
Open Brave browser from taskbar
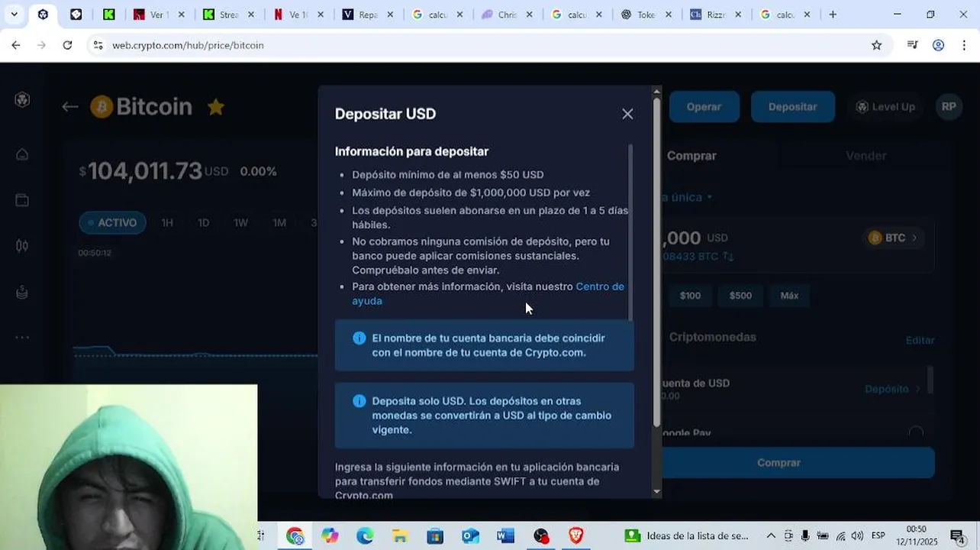[x=575, y=536]
